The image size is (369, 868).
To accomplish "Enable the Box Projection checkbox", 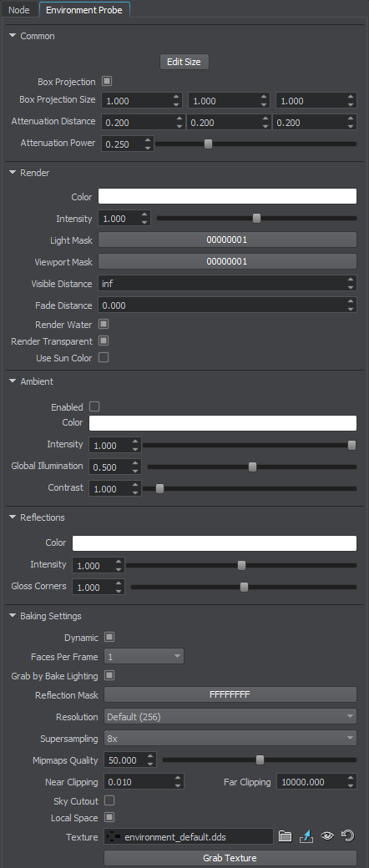I will click(107, 82).
